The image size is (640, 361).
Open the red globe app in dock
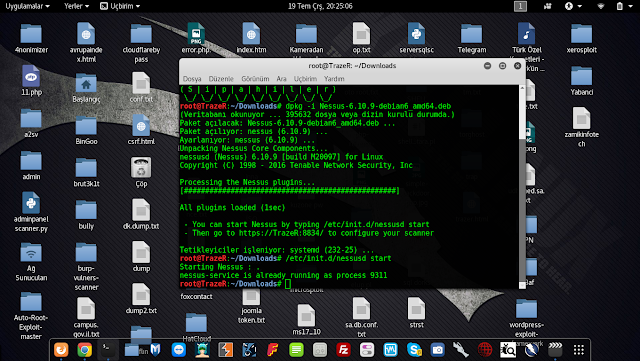484,350
